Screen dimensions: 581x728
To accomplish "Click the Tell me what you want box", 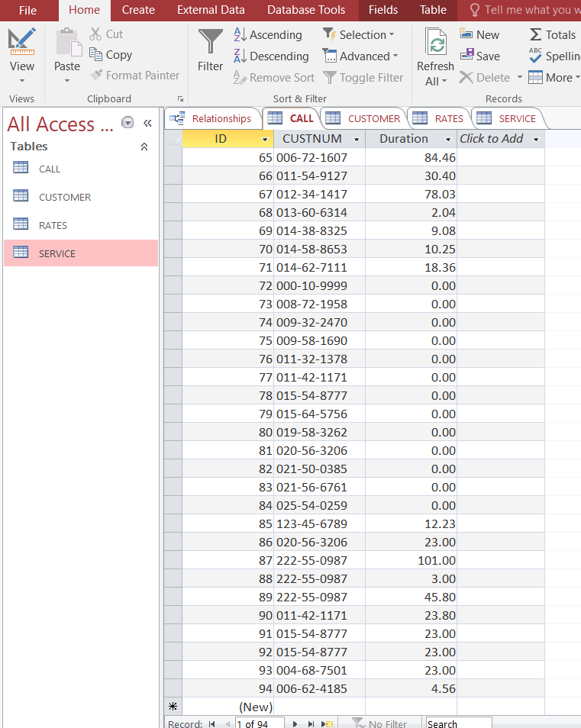I will click(525, 10).
